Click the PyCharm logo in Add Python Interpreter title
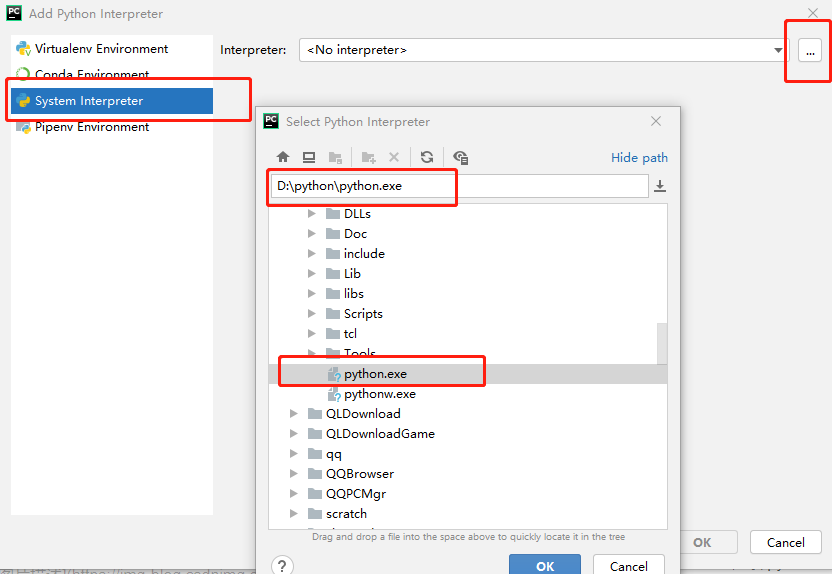The height and width of the screenshot is (574, 832). [x=14, y=13]
